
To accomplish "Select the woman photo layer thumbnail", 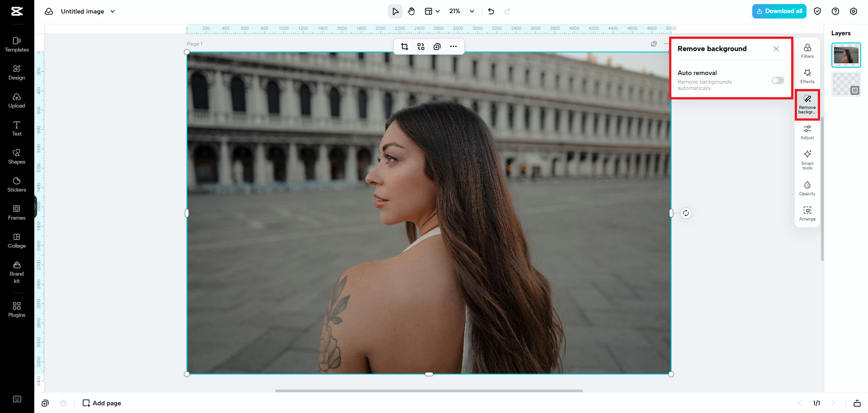I will (x=846, y=55).
